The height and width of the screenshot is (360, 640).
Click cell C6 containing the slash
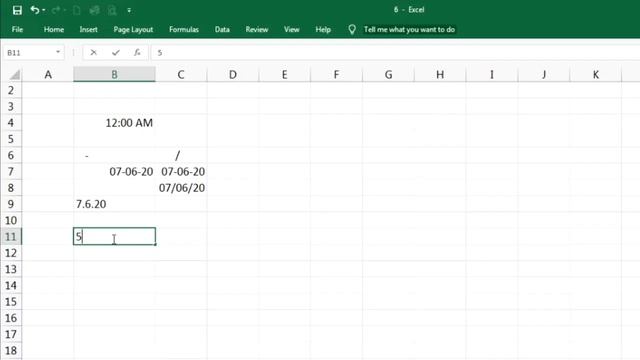pyautogui.click(x=181, y=156)
